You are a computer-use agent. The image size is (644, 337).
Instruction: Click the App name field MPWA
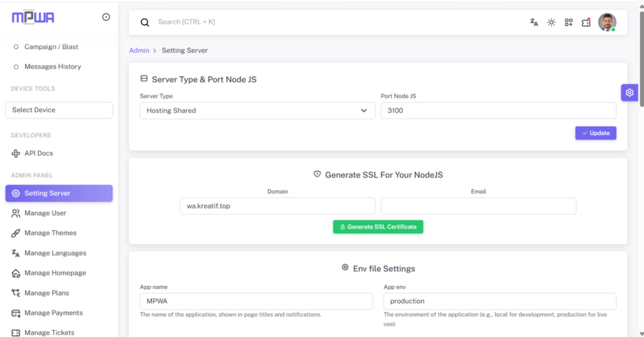click(256, 302)
